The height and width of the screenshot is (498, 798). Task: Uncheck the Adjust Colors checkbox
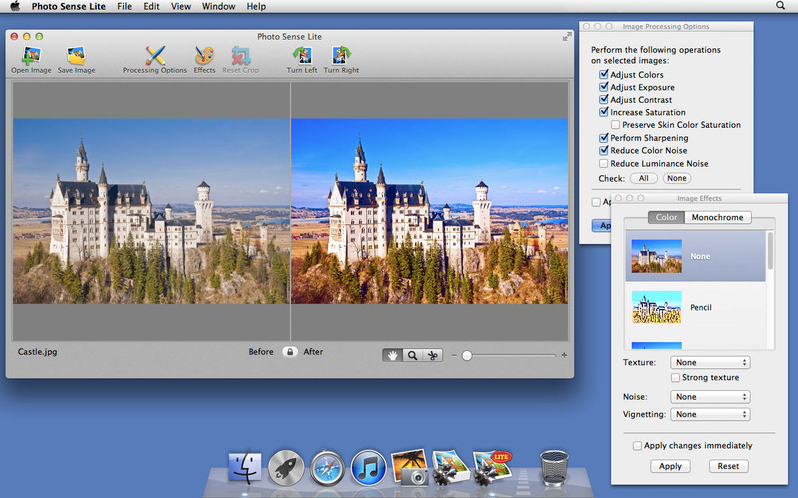[604, 74]
